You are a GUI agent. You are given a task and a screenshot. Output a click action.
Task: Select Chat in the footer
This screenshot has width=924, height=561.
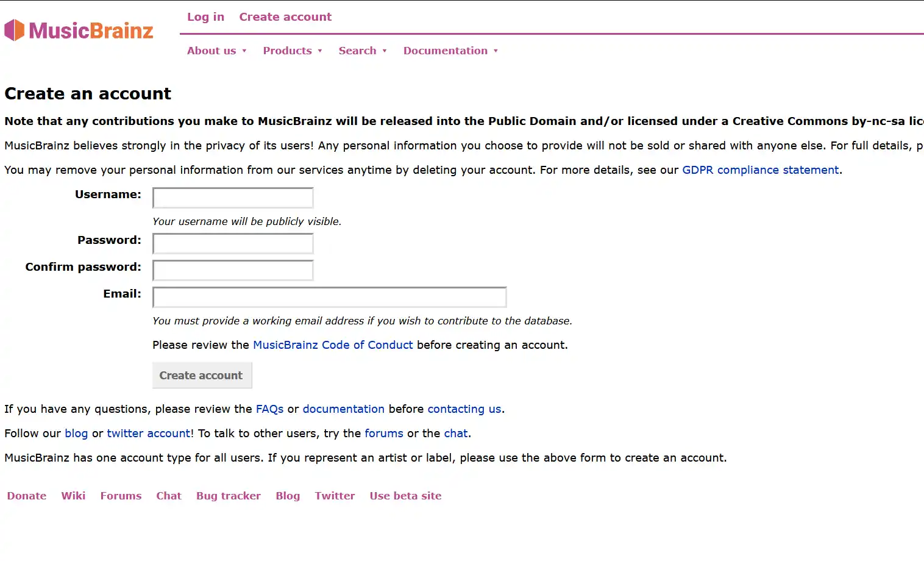(x=169, y=496)
